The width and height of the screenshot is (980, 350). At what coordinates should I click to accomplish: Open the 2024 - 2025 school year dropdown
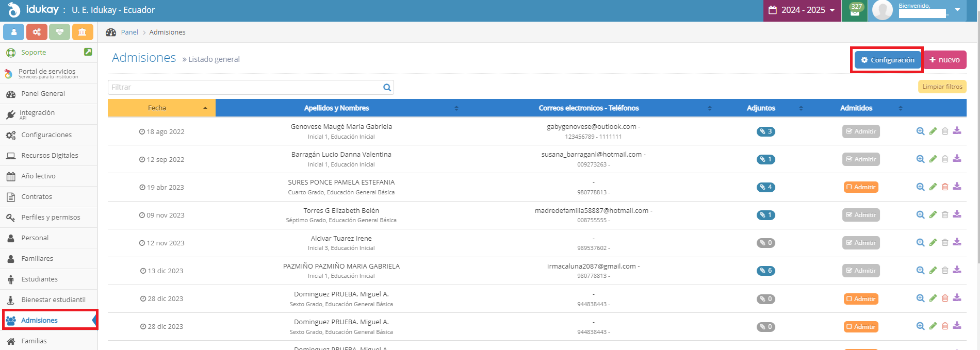(802, 10)
